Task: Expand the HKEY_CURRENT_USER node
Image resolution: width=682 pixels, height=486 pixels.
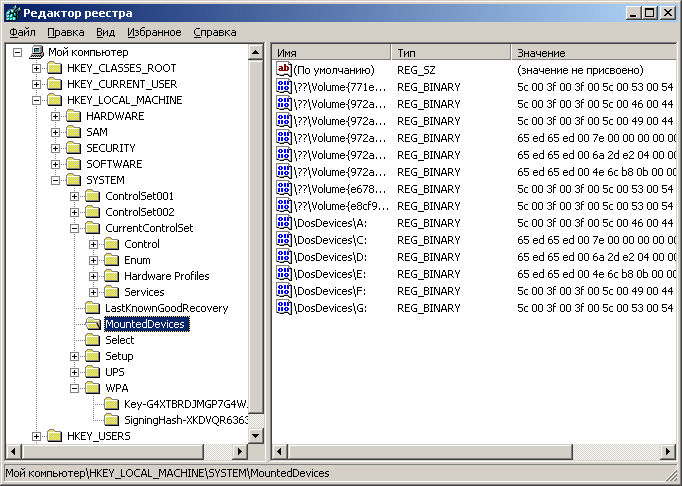Action: tap(37, 84)
